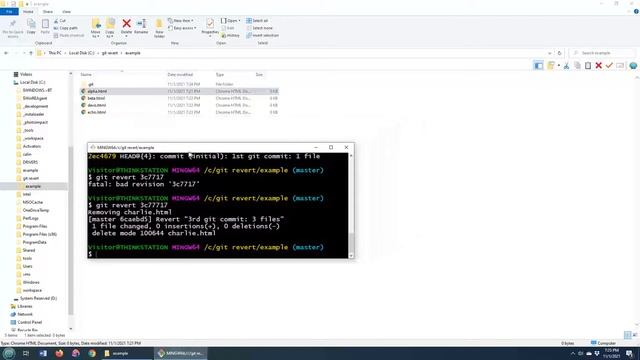Click the MINGW64 terminal vertical scrollbar
This screenshot has width=640, height=360.
tap(351, 206)
